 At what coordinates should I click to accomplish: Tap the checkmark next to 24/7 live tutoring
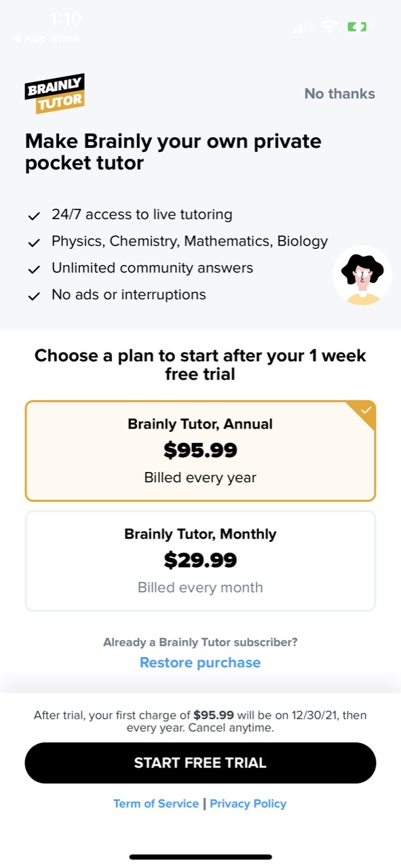tap(34, 215)
